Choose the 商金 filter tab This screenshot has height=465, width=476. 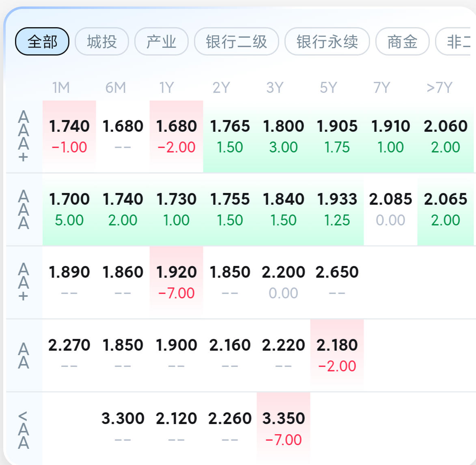tap(402, 41)
